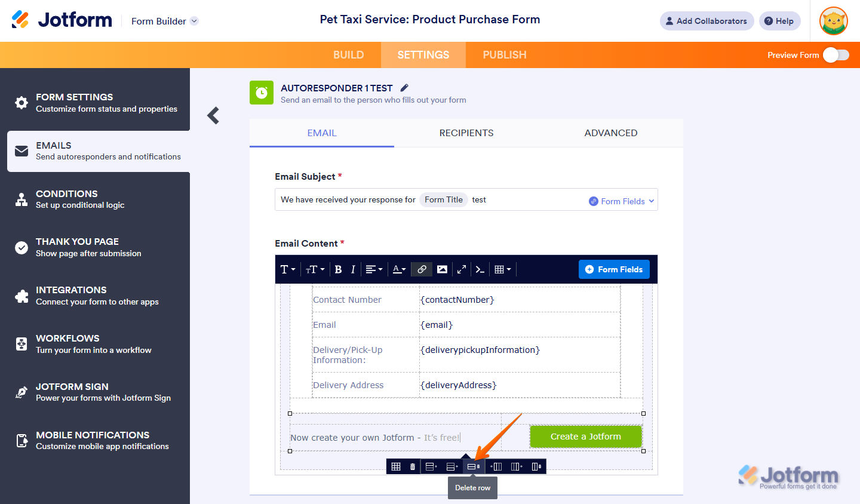The height and width of the screenshot is (504, 860).
Task: Click the Thank You Page checkmark icon
Action: [21, 248]
